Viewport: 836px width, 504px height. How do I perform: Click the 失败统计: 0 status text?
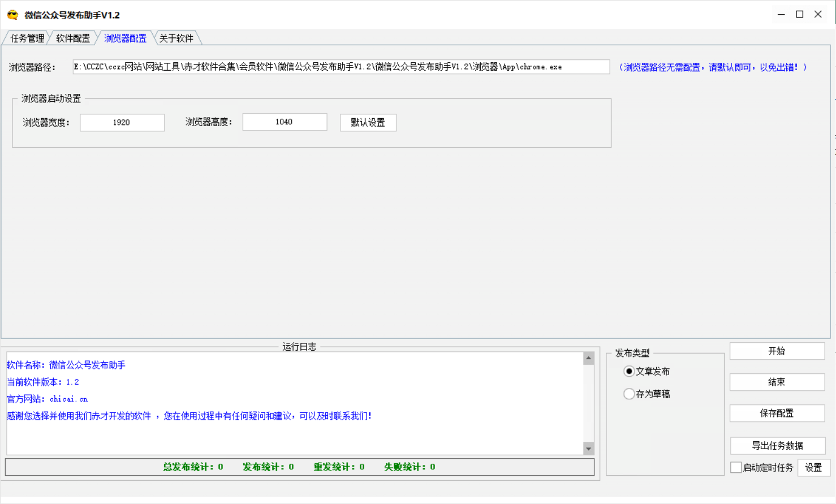[410, 467]
